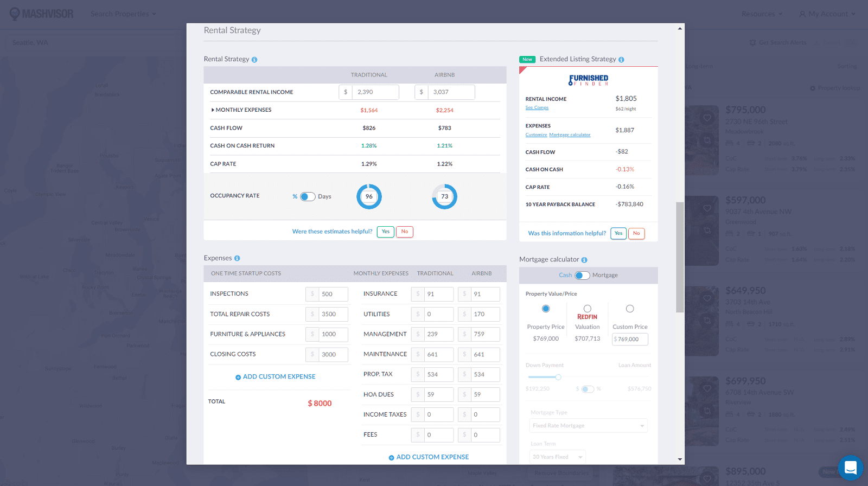Click plus icon under startup costs
868x486 pixels.
pyautogui.click(x=238, y=377)
